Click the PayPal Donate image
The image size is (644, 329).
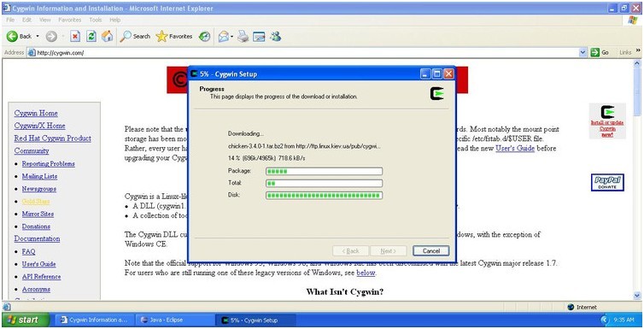tap(607, 182)
